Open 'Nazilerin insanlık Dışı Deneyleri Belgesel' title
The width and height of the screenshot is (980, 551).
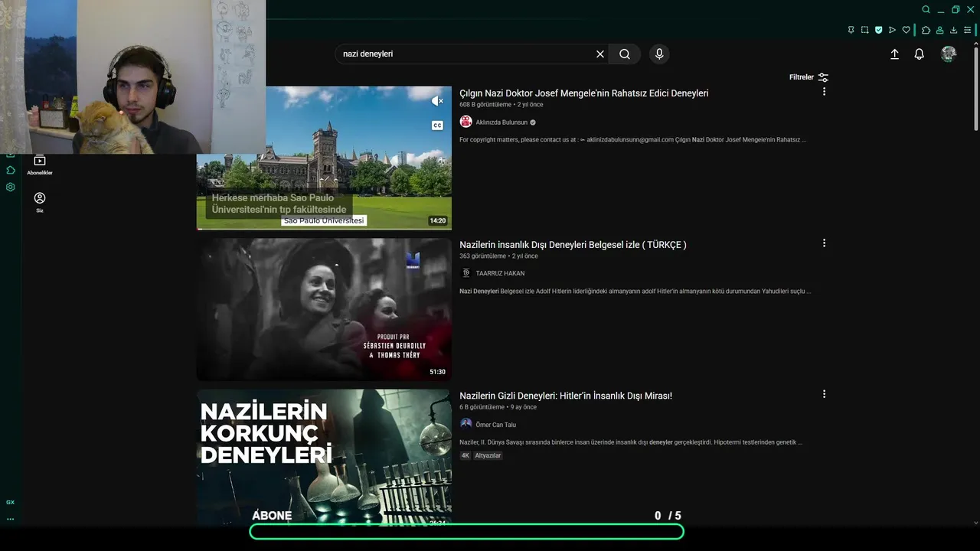[573, 245]
